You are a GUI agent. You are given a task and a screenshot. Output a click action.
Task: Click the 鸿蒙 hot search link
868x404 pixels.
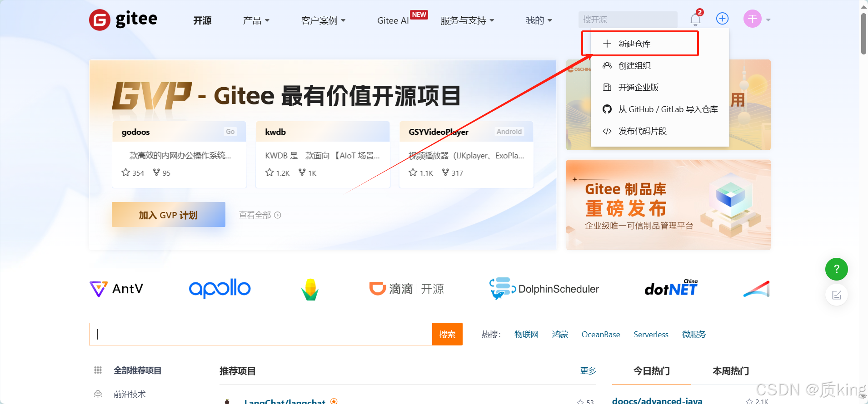click(x=560, y=334)
